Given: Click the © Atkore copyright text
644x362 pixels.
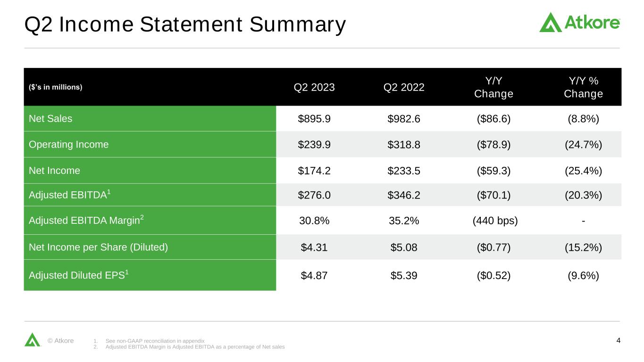Looking at the screenshot, I should point(61,340).
